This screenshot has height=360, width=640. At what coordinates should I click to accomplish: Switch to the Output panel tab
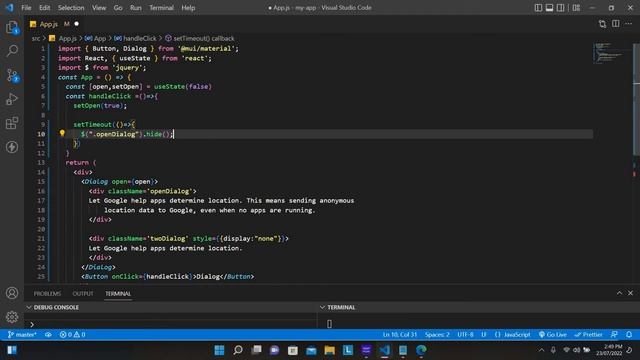point(83,293)
